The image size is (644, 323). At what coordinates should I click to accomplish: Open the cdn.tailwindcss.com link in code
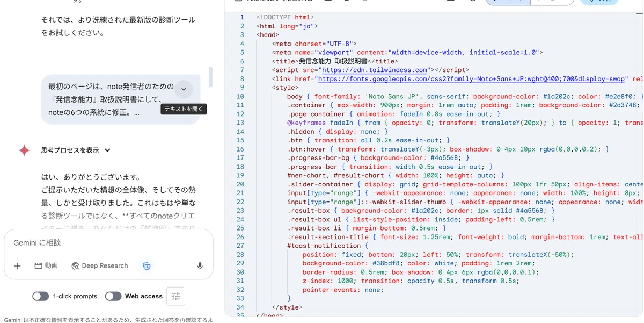[x=375, y=70]
